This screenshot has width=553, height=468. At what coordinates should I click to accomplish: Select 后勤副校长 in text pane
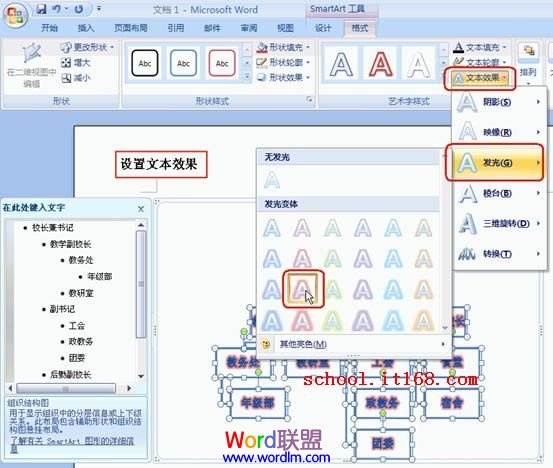[71, 374]
